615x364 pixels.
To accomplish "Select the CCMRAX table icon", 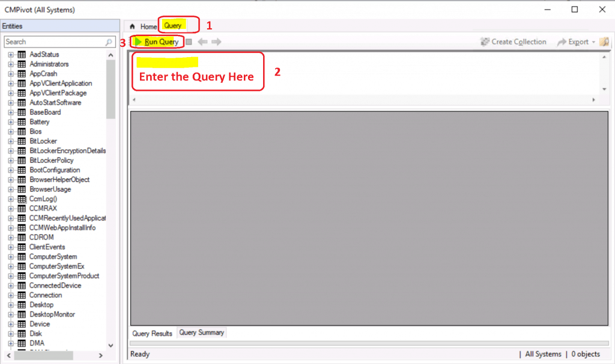I will pyautogui.click(x=22, y=208).
